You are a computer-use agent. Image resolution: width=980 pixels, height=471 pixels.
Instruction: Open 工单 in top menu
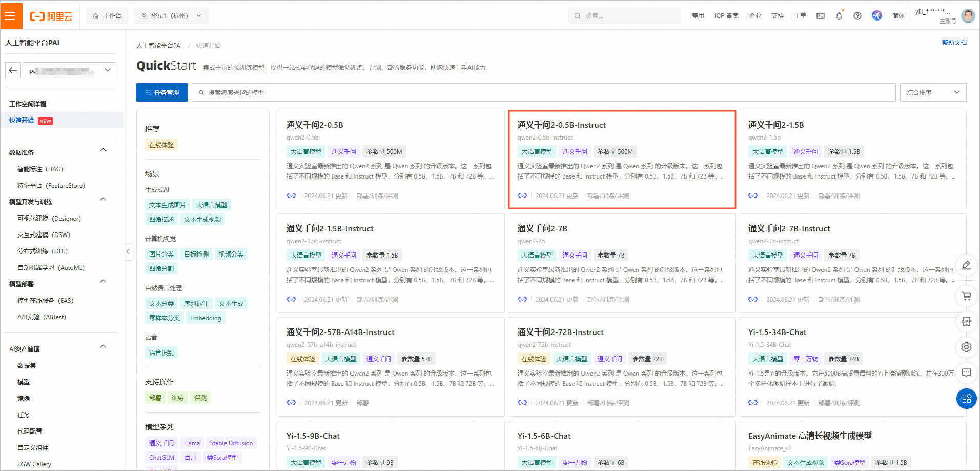click(x=800, y=16)
